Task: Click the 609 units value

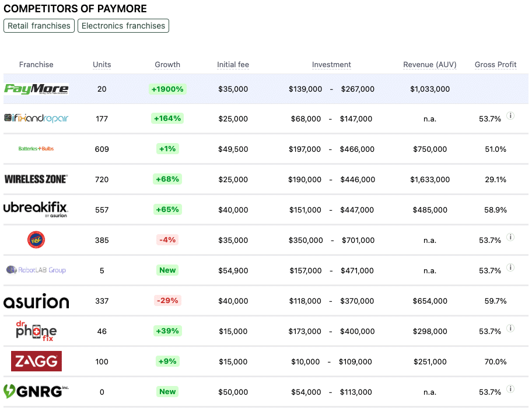Action: point(101,149)
